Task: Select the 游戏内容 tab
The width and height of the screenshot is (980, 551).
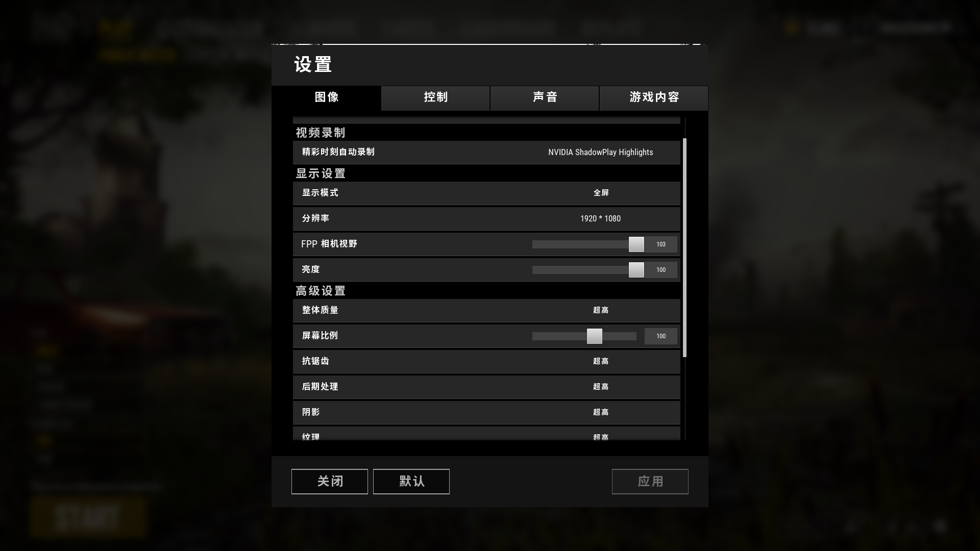Action: coord(654,98)
